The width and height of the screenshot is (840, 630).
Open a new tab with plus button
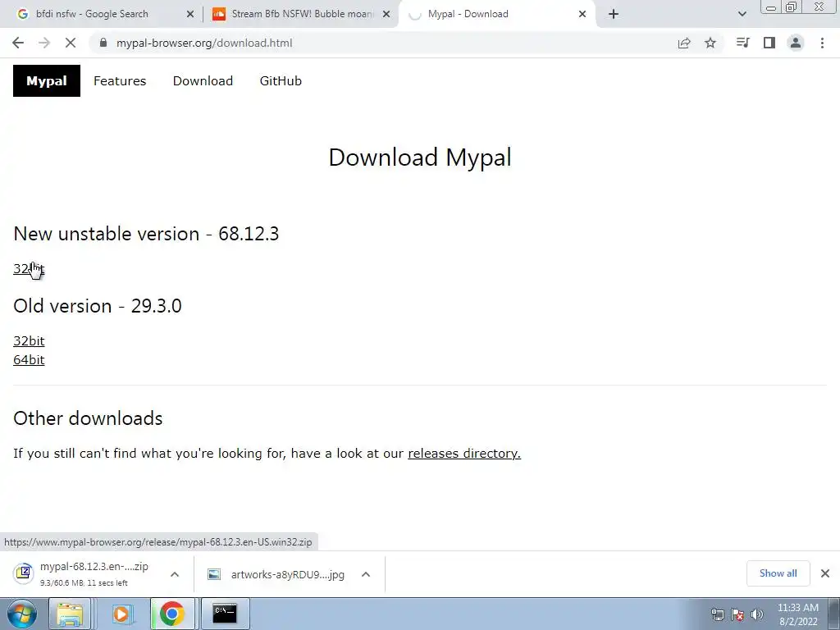coord(614,14)
